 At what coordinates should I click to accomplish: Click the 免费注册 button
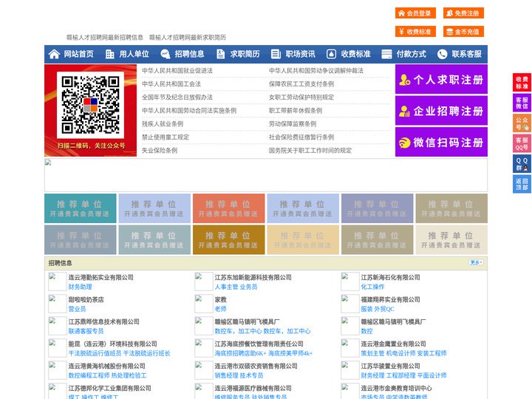click(463, 13)
